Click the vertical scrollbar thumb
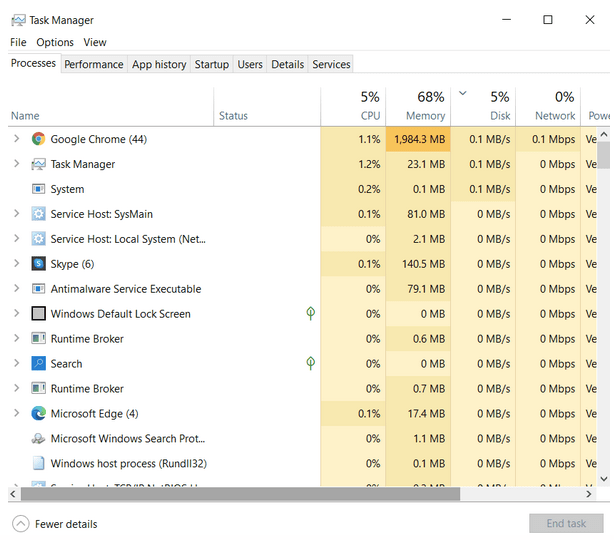Screen dimensions: 614x540 604,155
